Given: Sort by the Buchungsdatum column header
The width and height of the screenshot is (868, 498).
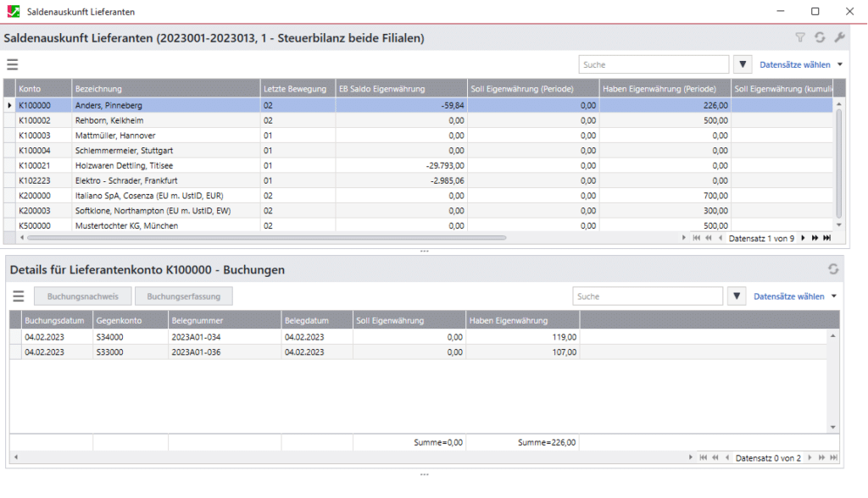Looking at the screenshot, I should tap(57, 320).
